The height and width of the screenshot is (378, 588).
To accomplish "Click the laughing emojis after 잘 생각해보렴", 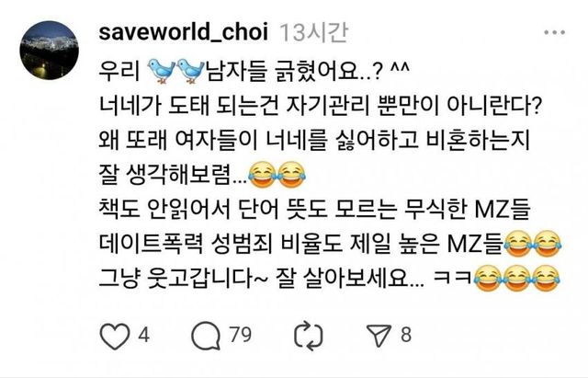I will point(277,175).
